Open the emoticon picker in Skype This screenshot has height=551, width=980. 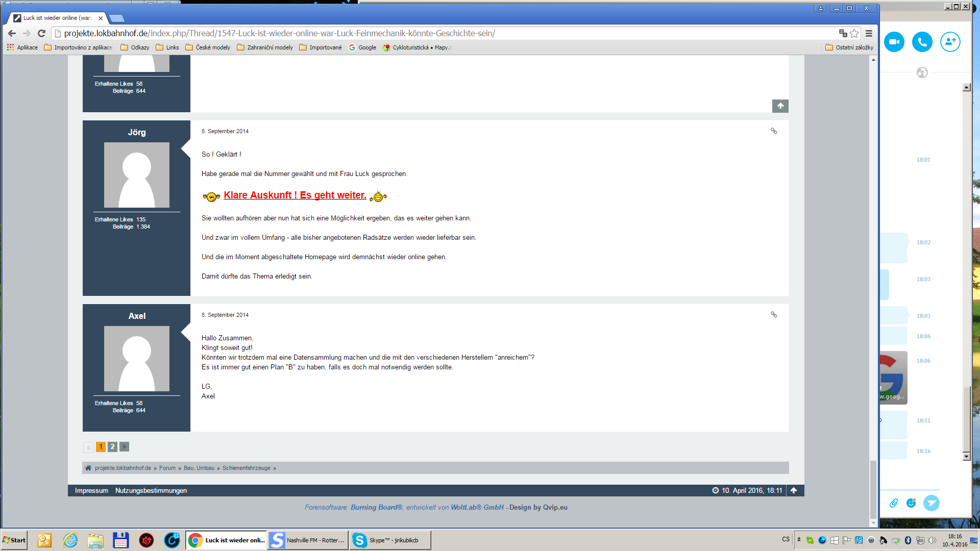(911, 503)
